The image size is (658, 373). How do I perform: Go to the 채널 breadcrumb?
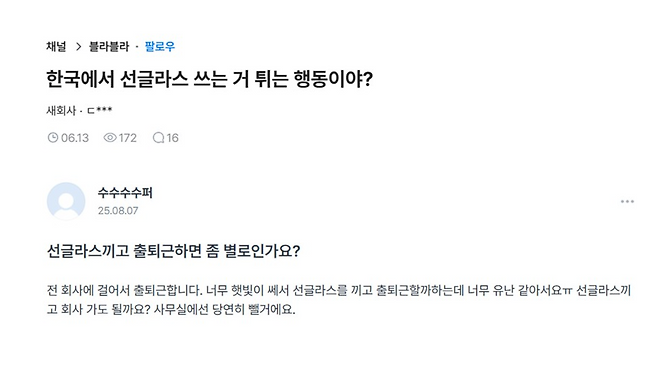(x=56, y=47)
